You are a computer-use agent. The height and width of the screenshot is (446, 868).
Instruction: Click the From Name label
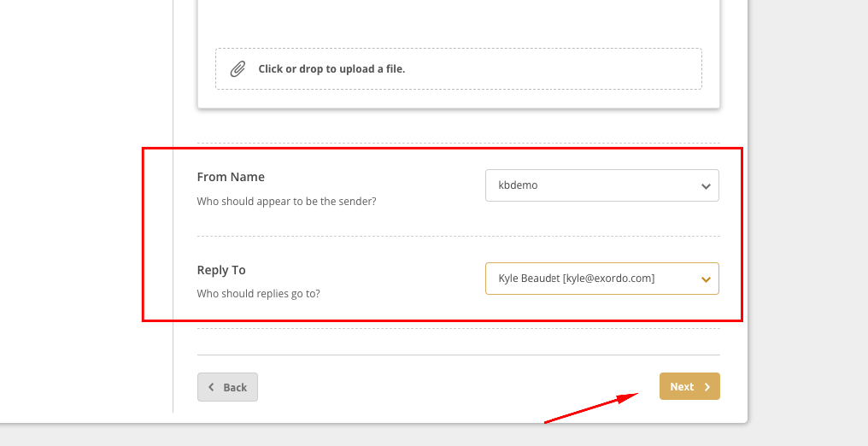pyautogui.click(x=231, y=177)
